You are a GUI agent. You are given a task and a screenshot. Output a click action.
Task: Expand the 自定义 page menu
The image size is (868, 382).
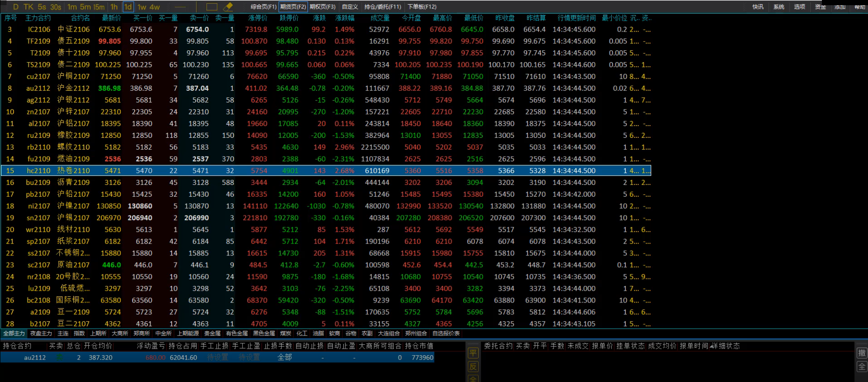coord(350,7)
